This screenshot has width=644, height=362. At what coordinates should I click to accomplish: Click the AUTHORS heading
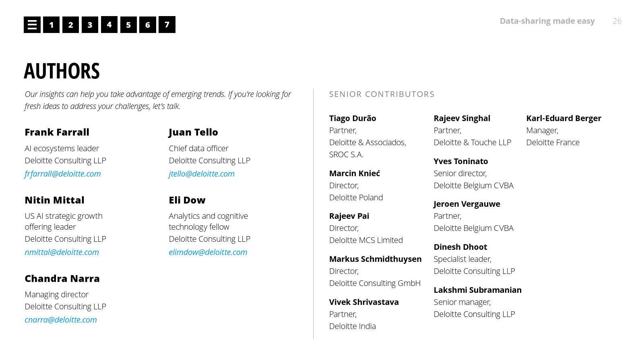pyautogui.click(x=62, y=71)
